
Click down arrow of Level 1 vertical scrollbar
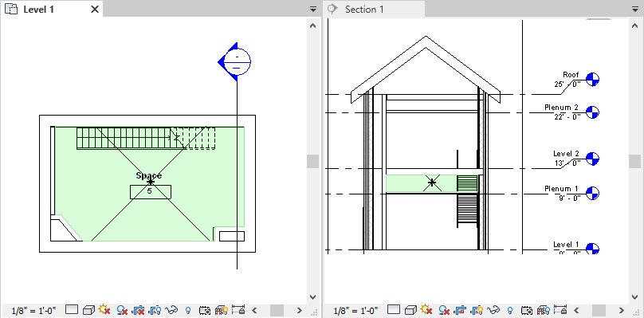point(313,297)
